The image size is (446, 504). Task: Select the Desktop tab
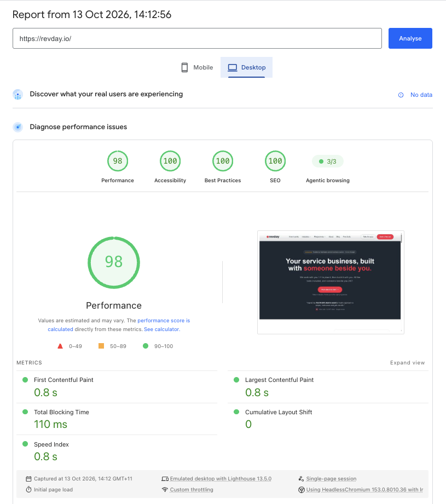click(246, 67)
